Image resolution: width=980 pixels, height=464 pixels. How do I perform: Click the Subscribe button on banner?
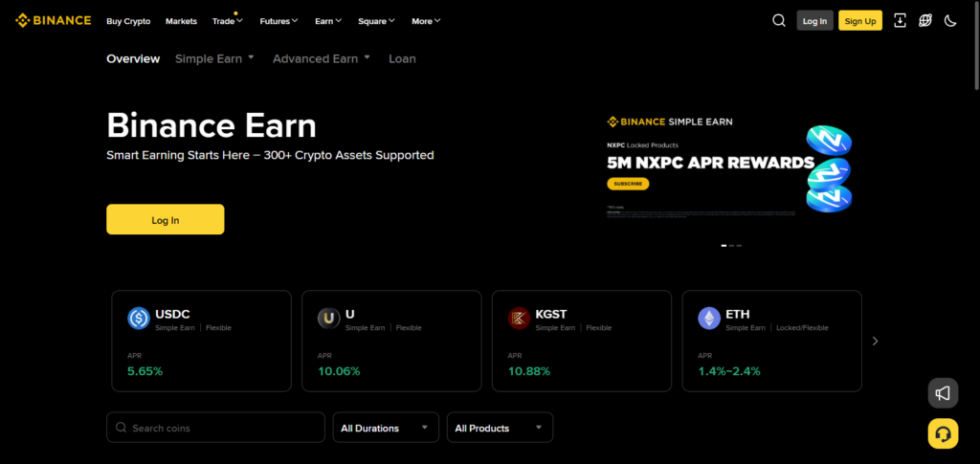tap(628, 185)
